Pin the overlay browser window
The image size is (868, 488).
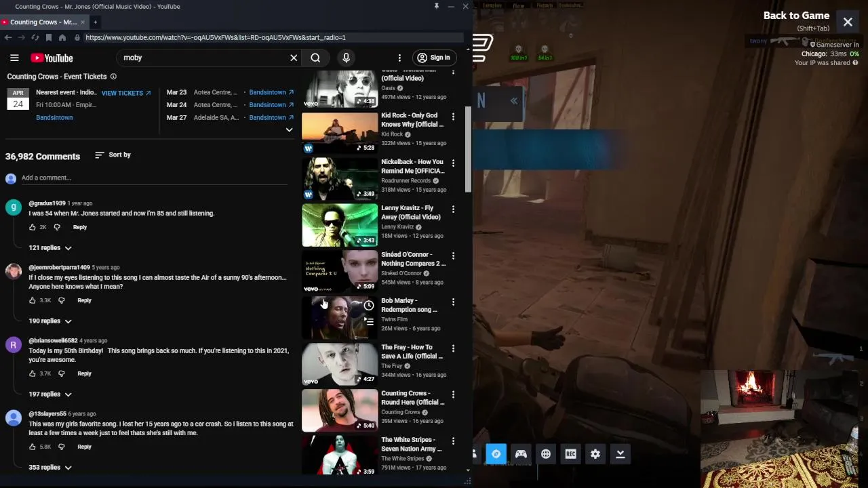[437, 6]
